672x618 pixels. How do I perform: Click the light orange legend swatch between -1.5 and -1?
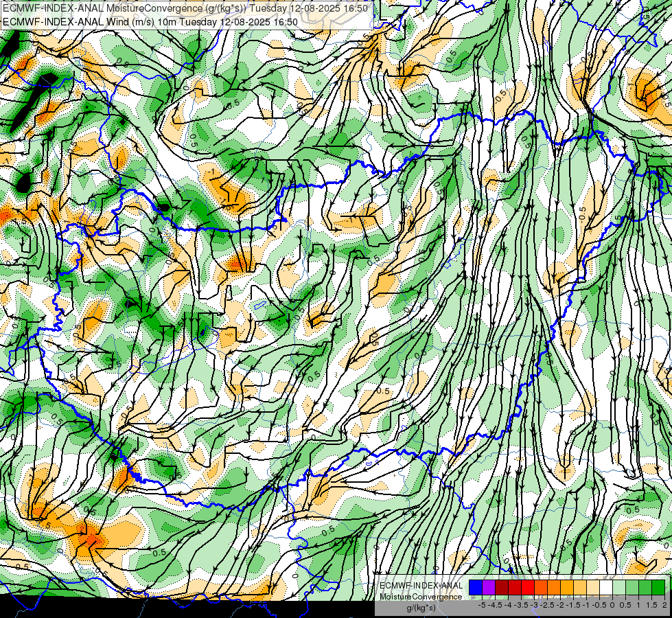pyautogui.click(x=580, y=587)
